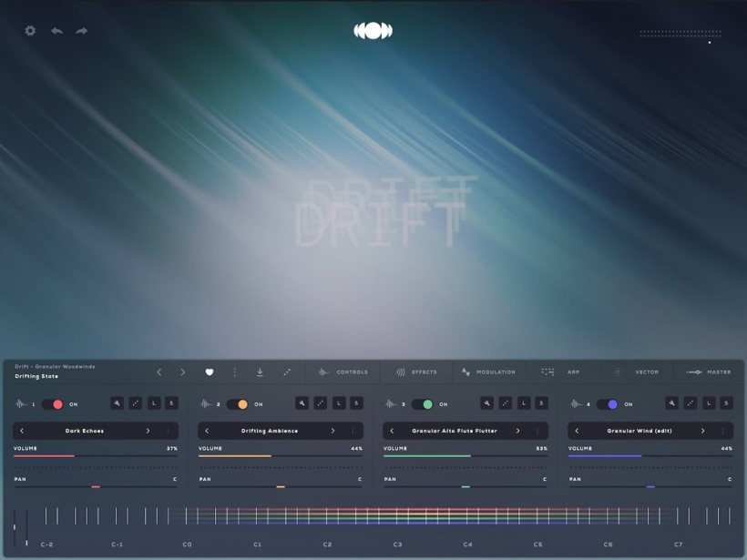
Task: Switch to the Controls tab
Action: point(343,372)
